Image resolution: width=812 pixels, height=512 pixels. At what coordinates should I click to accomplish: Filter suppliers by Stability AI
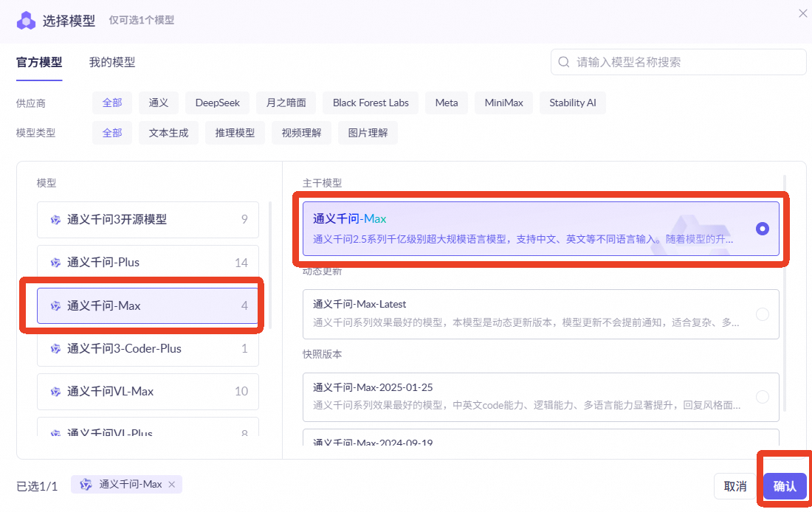pyautogui.click(x=573, y=103)
